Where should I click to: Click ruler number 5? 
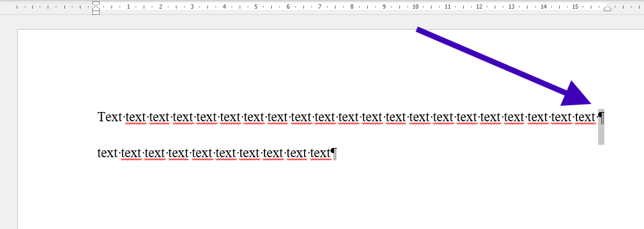(x=256, y=7)
